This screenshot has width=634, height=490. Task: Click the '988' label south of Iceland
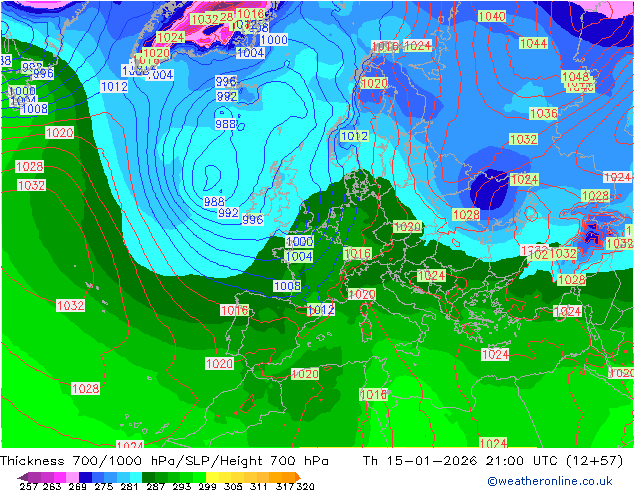point(225,124)
